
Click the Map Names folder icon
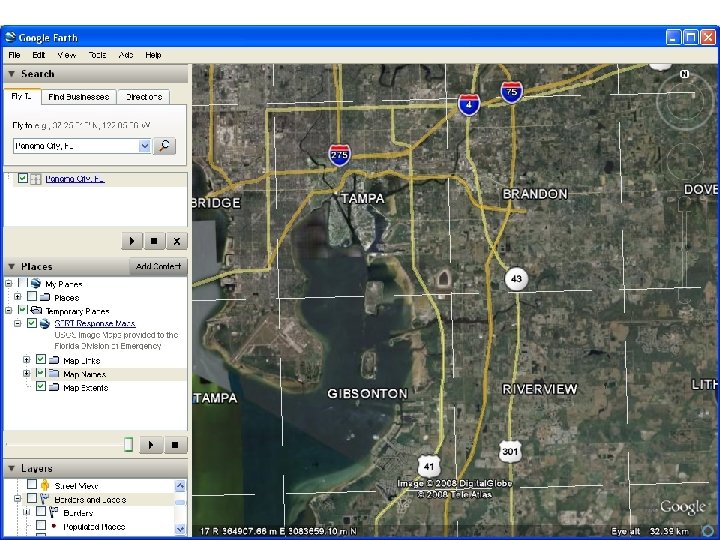click(x=54, y=374)
